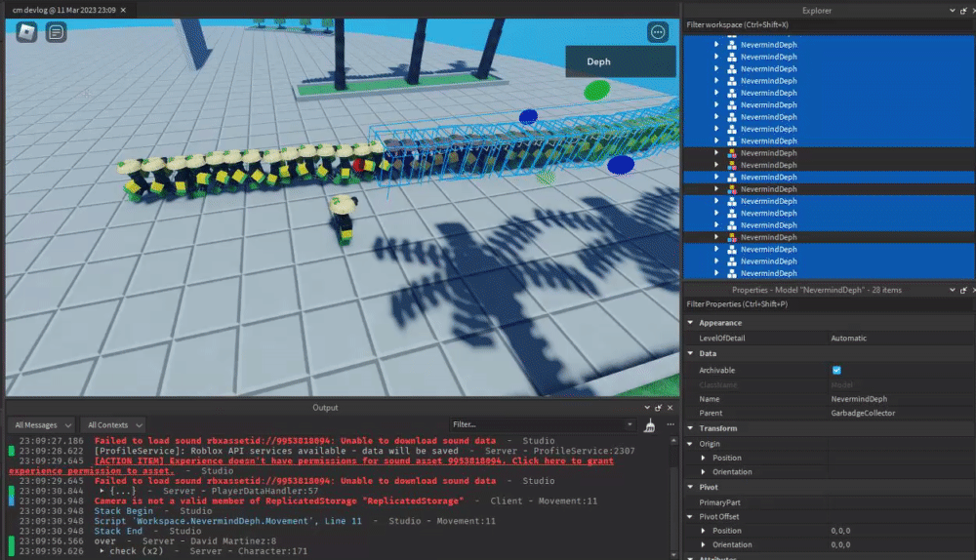Open the Output panel options arrow
976x560 pixels.
[x=647, y=408]
